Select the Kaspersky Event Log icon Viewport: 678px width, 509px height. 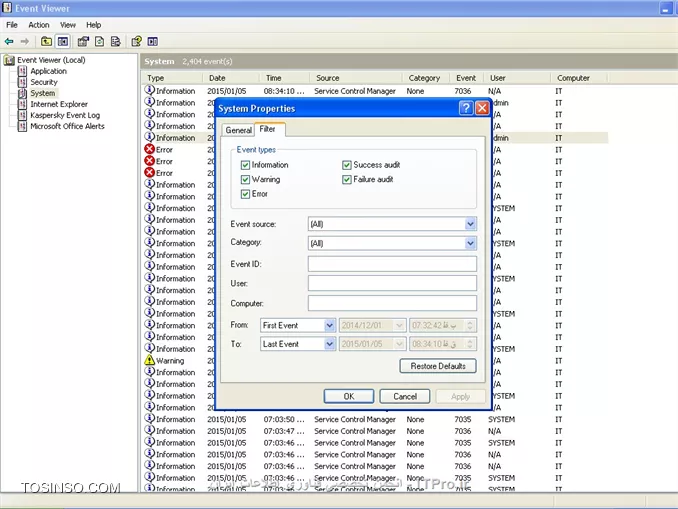click(x=22, y=115)
